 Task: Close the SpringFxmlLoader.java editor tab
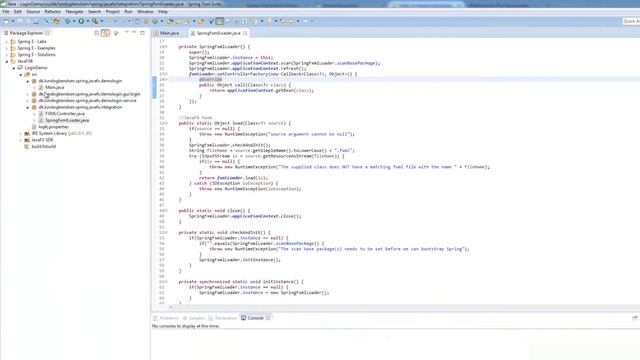coord(245,33)
